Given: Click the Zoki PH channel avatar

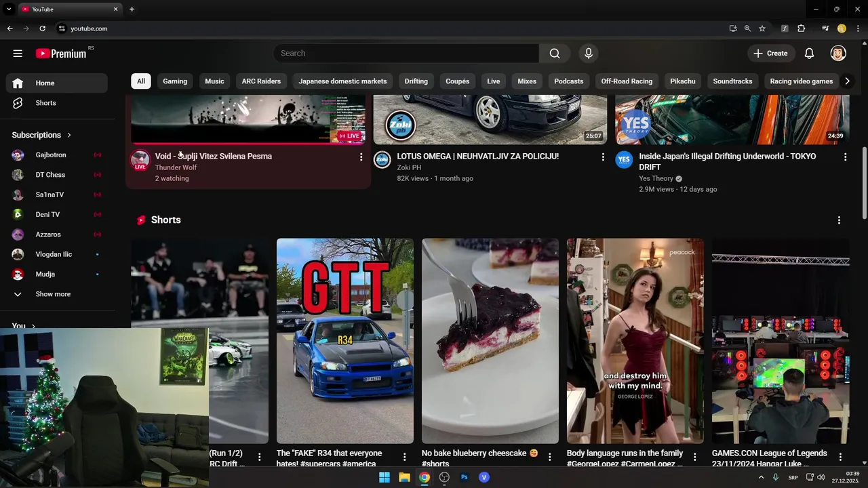Looking at the screenshot, I should (x=382, y=160).
